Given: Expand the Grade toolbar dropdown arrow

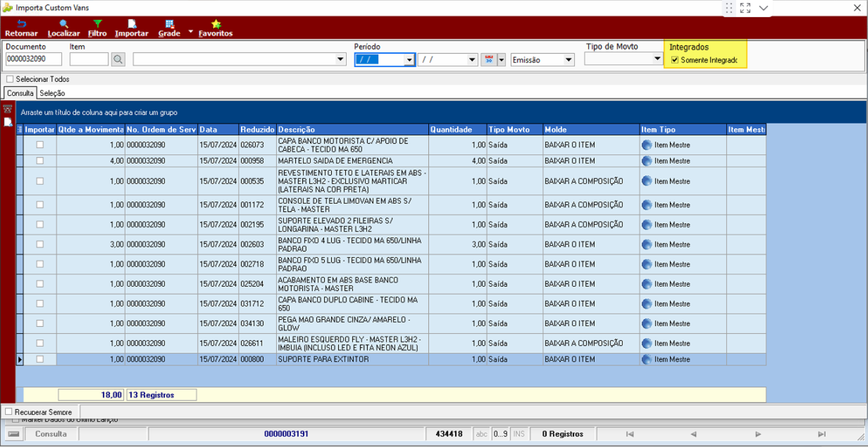Looking at the screenshot, I should coord(190,32).
